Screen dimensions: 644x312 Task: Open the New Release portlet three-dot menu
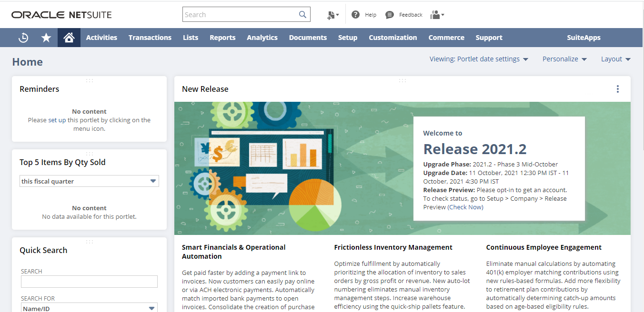618,89
